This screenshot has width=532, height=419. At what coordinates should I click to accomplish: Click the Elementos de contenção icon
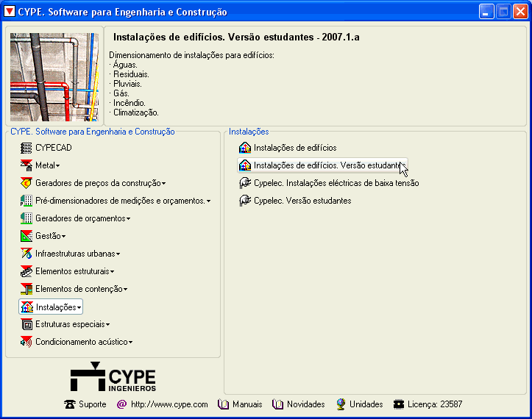pyautogui.click(x=26, y=289)
